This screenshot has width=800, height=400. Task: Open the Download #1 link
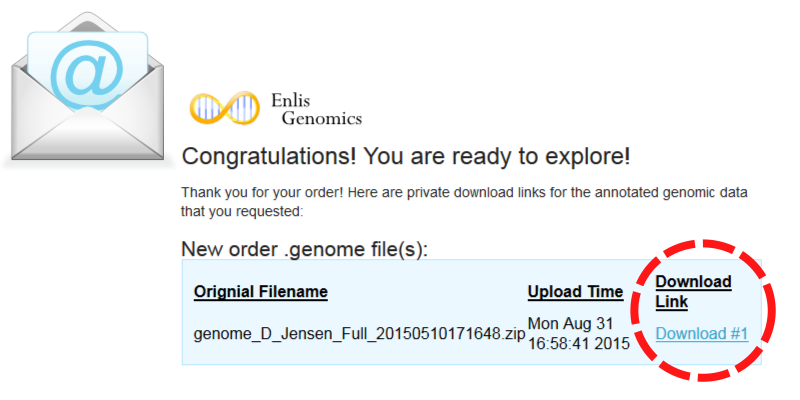702,333
